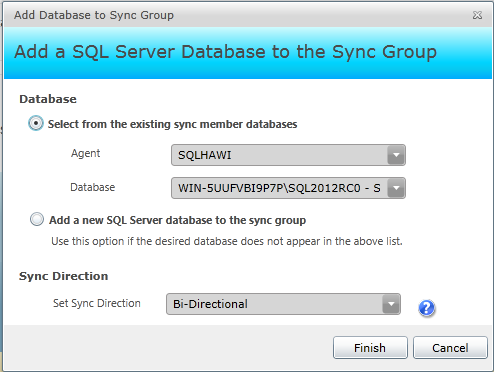
Task: Expand the Set Sync Direction dropdown arrow
Action: pyautogui.click(x=391, y=304)
